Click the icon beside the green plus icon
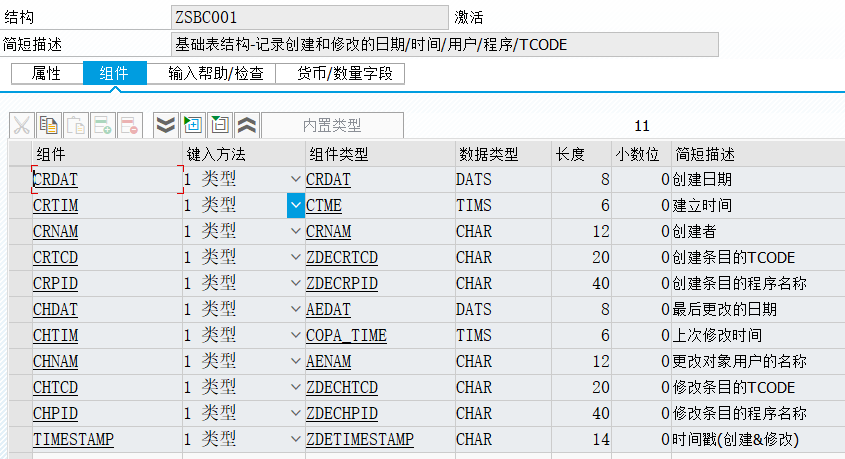Image resolution: width=845 pixels, height=459 pixels. pyautogui.click(x=220, y=125)
